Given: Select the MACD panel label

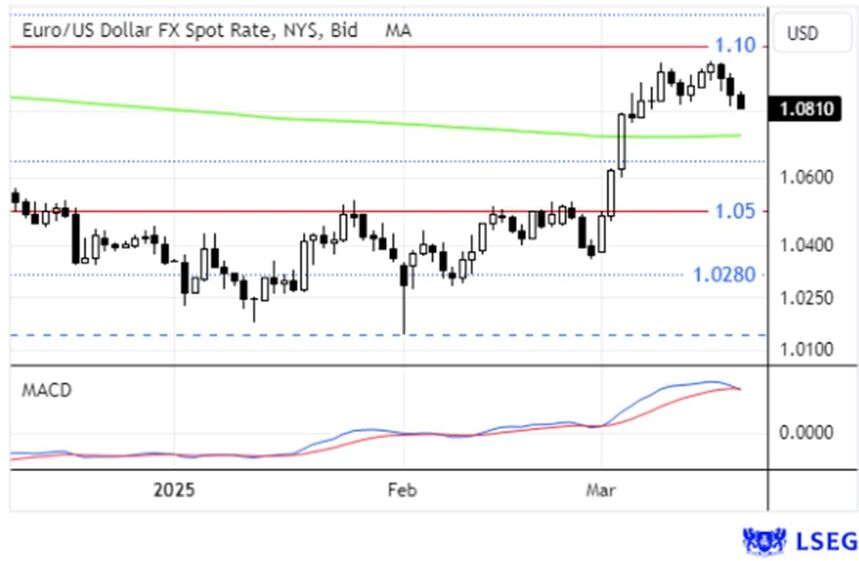Looking at the screenshot, I should pyautogui.click(x=46, y=390).
